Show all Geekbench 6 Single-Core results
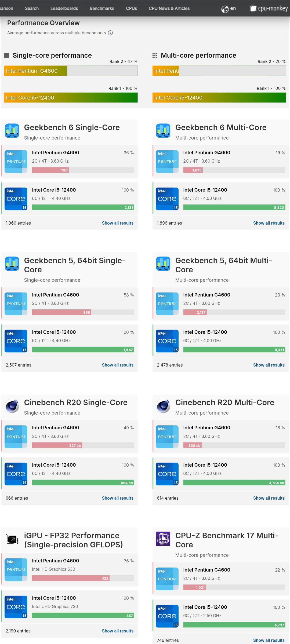Viewport: 290px width, 644px height. [118, 223]
